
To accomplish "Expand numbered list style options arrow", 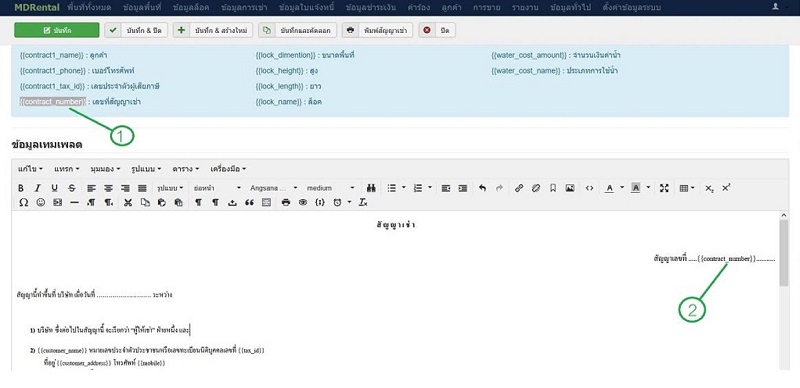I will pyautogui.click(x=430, y=188).
